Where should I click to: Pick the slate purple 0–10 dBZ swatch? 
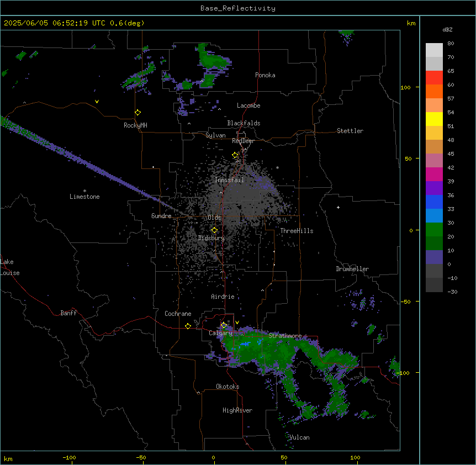pyautogui.click(x=434, y=257)
